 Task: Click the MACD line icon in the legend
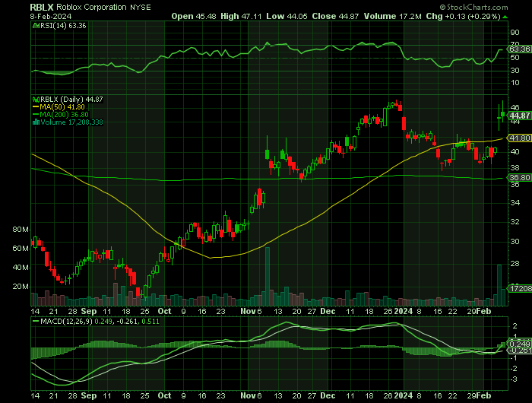(36, 321)
